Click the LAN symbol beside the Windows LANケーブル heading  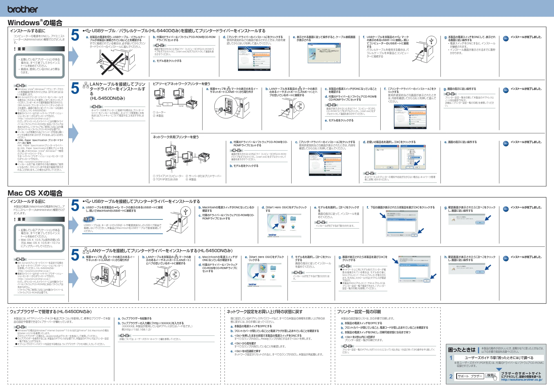[86, 85]
